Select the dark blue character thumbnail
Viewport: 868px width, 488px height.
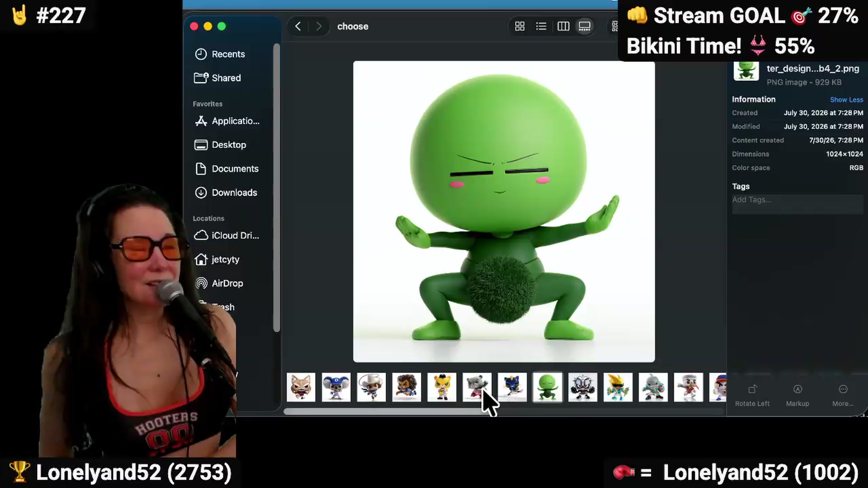click(512, 387)
